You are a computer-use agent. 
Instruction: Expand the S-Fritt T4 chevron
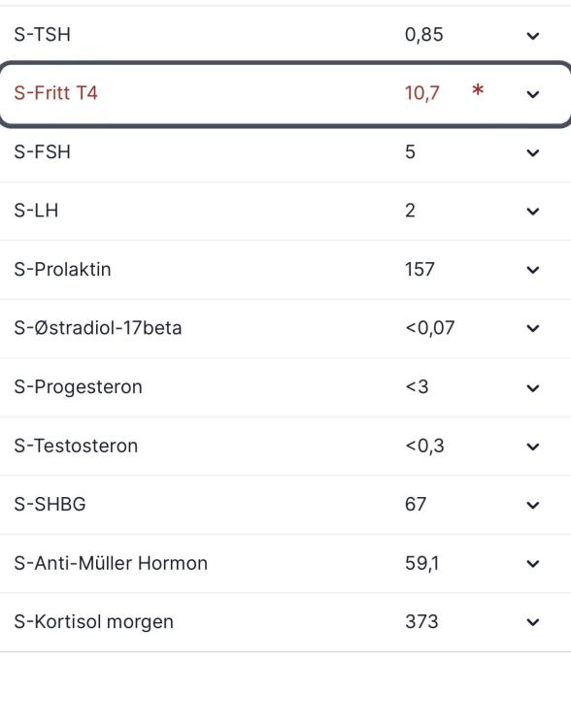[x=533, y=94]
